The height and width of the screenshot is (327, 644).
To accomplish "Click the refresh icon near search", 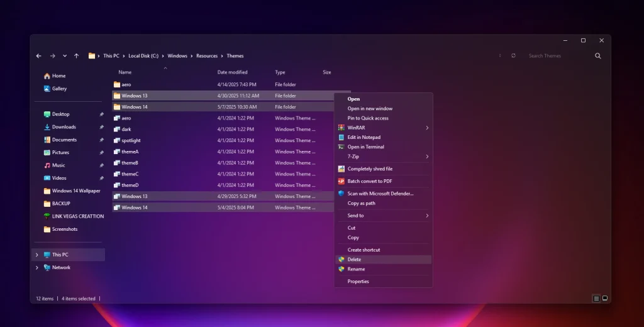I will pyautogui.click(x=513, y=55).
